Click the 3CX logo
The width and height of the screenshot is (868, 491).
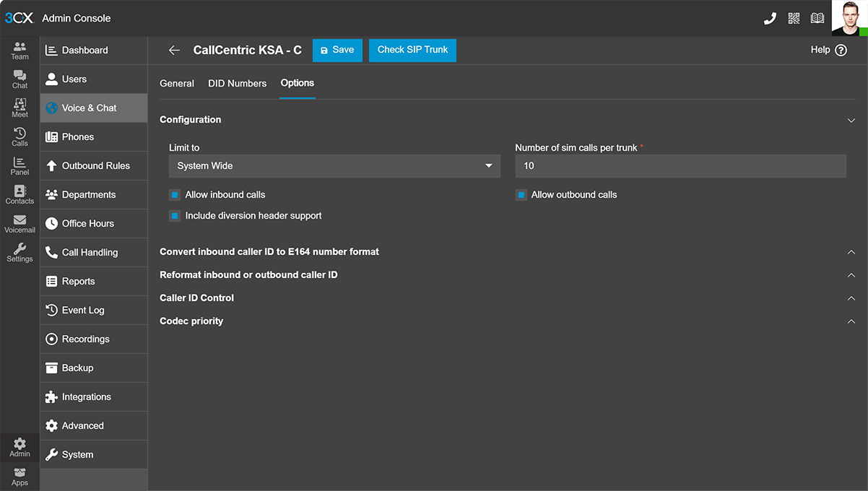point(19,18)
